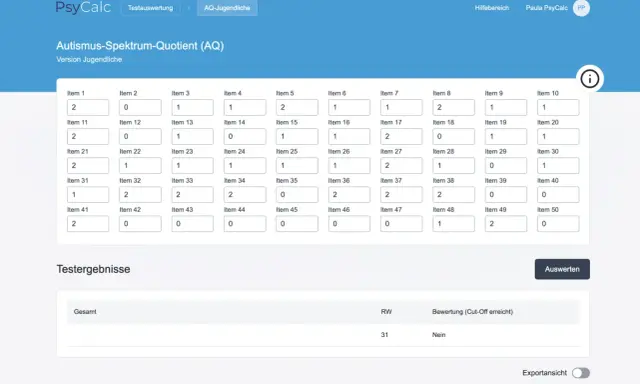Click the Item 31 input field
The width and height of the screenshot is (640, 384).
(88, 195)
